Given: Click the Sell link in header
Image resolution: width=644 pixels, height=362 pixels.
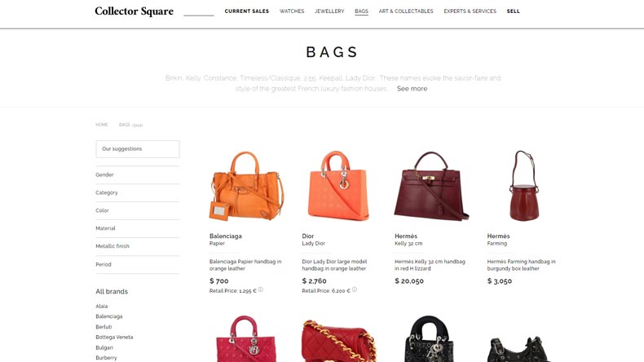Looking at the screenshot, I should click(x=514, y=11).
